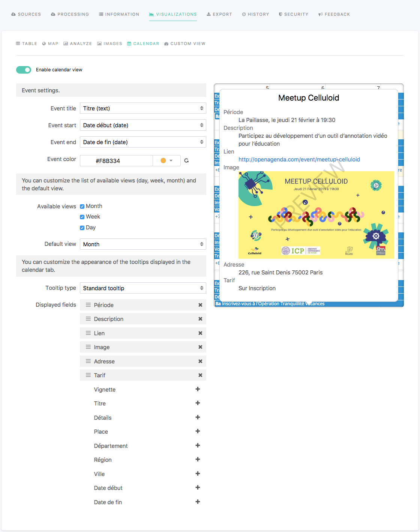
Task: Open the Event title dropdown
Action: point(143,109)
